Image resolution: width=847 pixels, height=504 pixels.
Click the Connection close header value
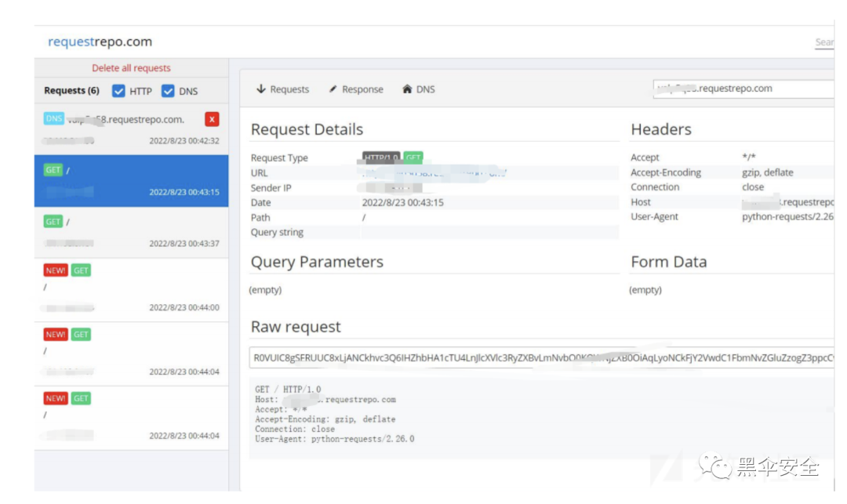(753, 187)
